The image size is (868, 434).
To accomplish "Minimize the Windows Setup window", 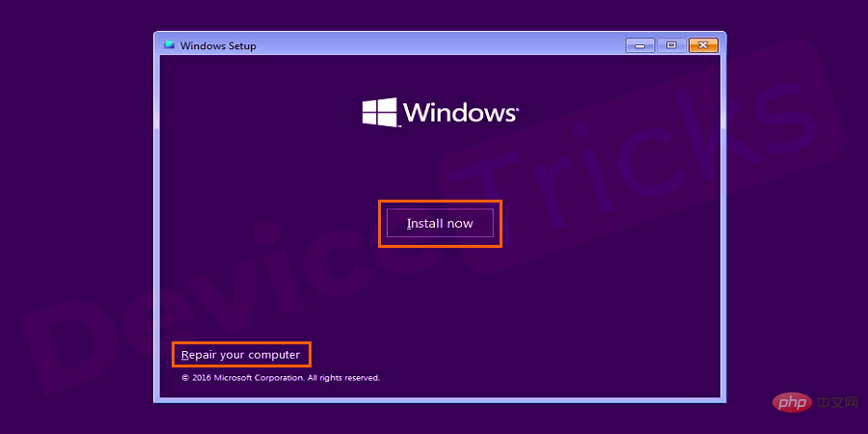I will [640, 45].
